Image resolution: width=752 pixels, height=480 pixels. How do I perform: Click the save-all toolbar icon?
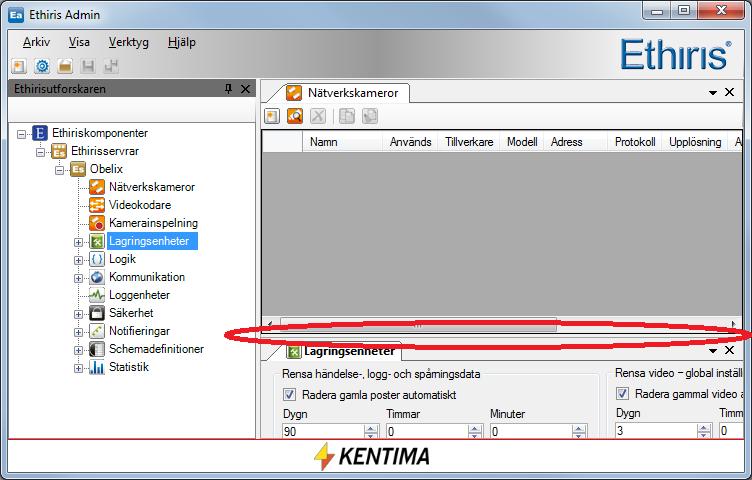111,66
